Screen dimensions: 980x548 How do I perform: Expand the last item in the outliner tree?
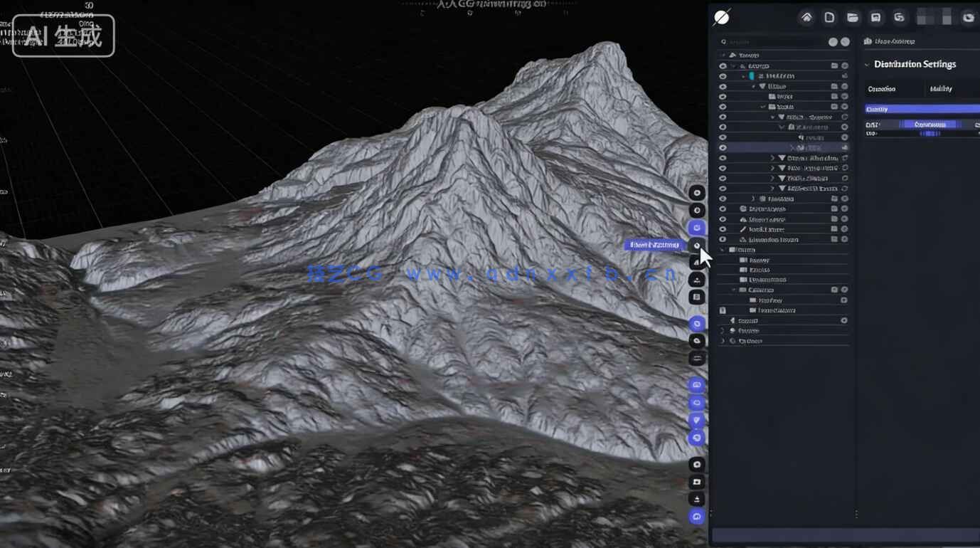coord(723,341)
